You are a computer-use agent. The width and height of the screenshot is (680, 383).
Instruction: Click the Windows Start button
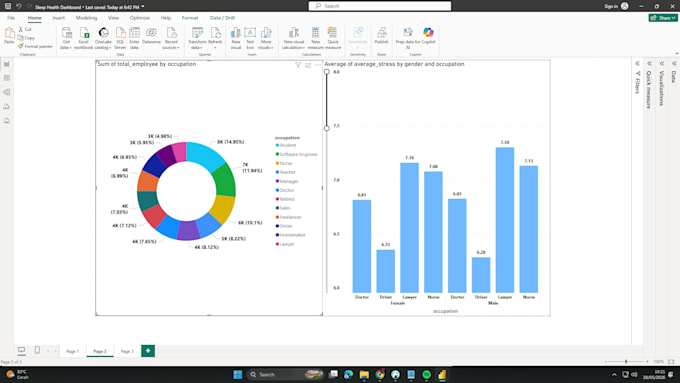[238, 374]
